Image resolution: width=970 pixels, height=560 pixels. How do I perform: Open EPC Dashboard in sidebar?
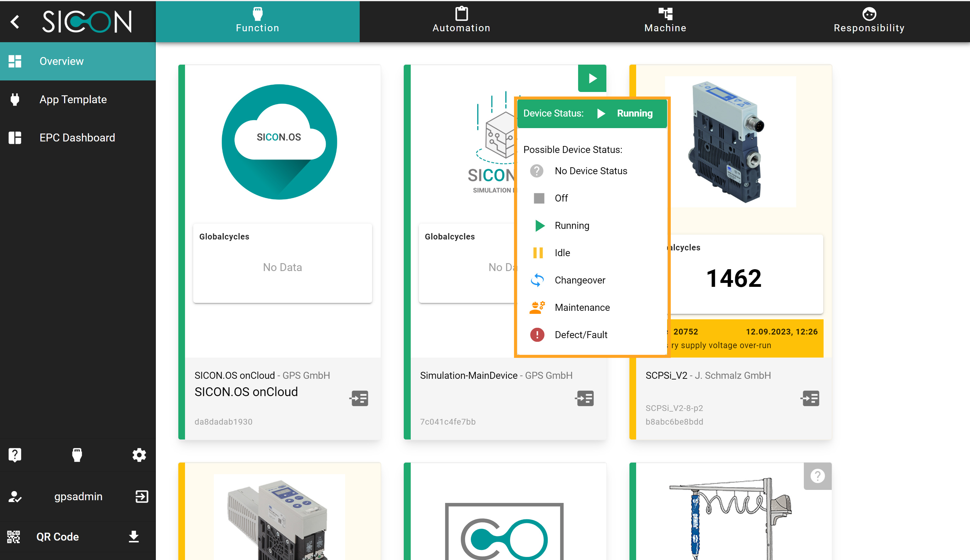tap(77, 138)
